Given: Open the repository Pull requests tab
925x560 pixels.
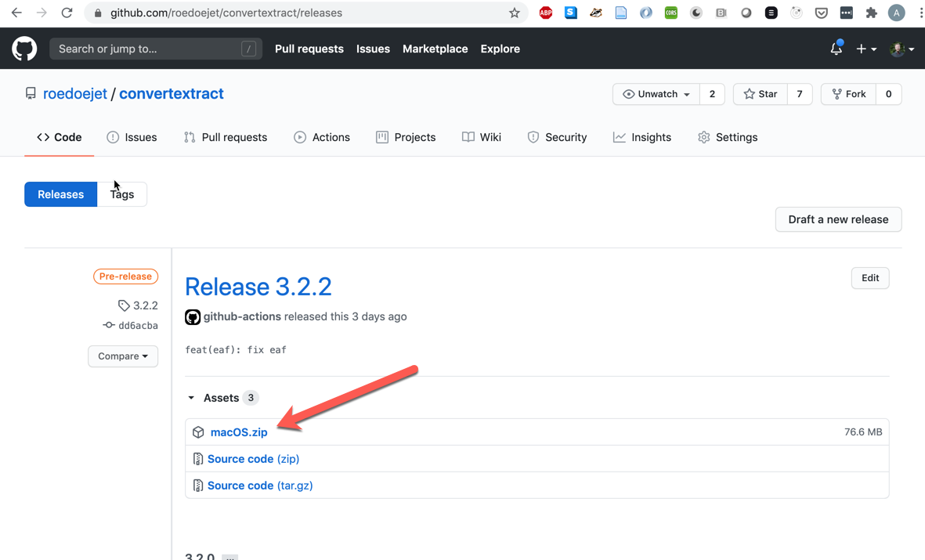Looking at the screenshot, I should [x=226, y=137].
